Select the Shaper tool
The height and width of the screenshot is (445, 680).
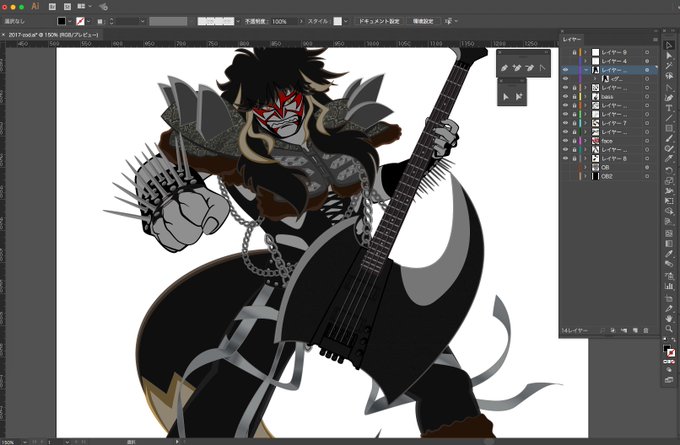pyautogui.click(x=669, y=150)
